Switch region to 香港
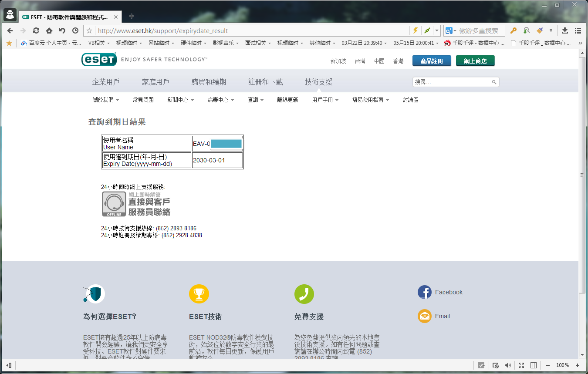Viewport: 588px width, 374px height. 398,61
